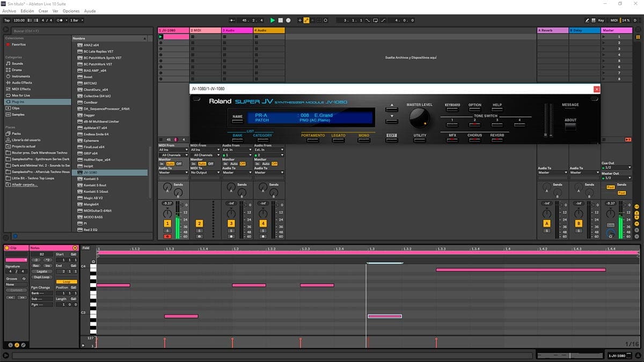The height and width of the screenshot is (362, 644).
Task: Open track 2 MIDI To No Output dropdown
Action: (x=205, y=173)
